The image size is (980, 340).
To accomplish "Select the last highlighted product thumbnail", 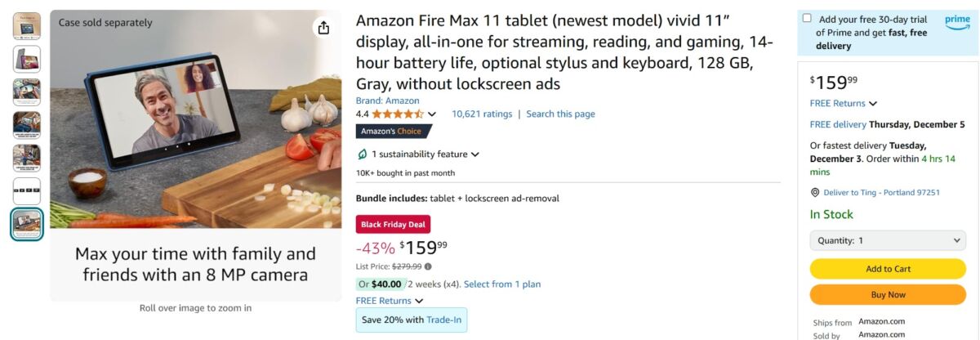I will click(27, 224).
